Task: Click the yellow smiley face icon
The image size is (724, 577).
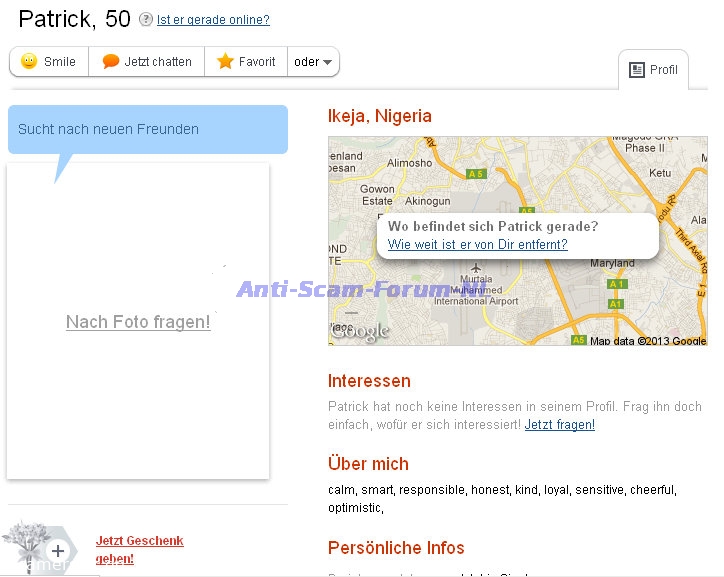Action: click(x=29, y=62)
